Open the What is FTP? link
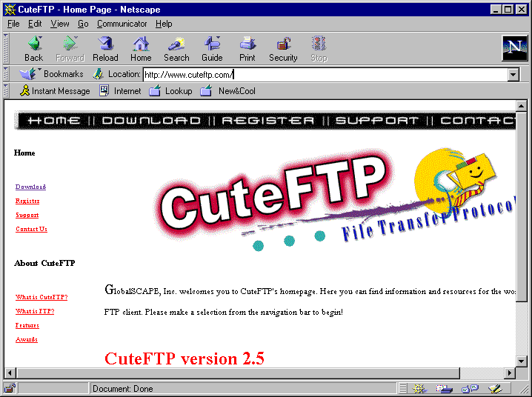Viewport: 532px width, 397px height. click(x=35, y=311)
